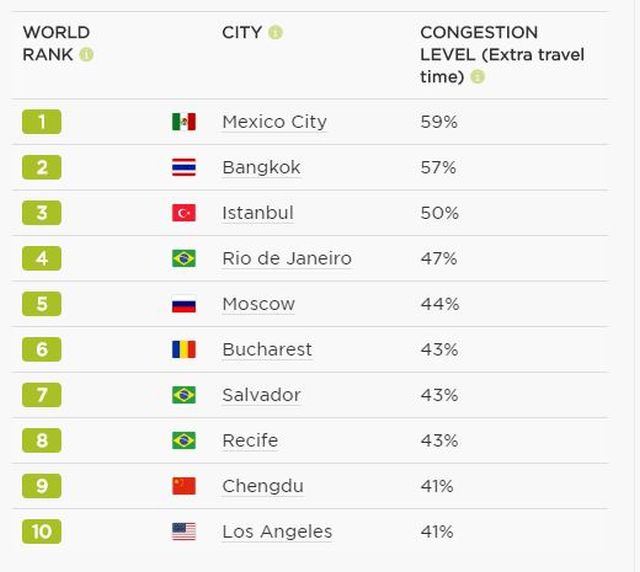Screen dimensions: 640x572
Task: Open the Istanbul city link
Action: coord(258,213)
